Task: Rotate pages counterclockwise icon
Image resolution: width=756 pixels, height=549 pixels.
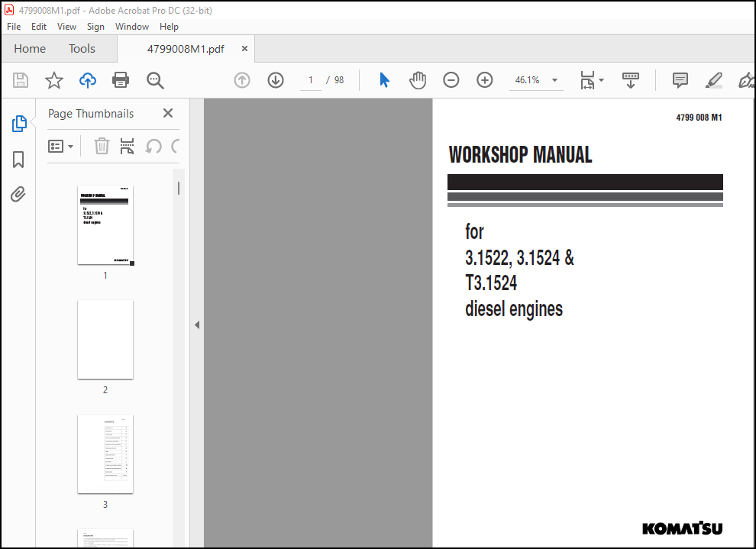Action: (153, 146)
